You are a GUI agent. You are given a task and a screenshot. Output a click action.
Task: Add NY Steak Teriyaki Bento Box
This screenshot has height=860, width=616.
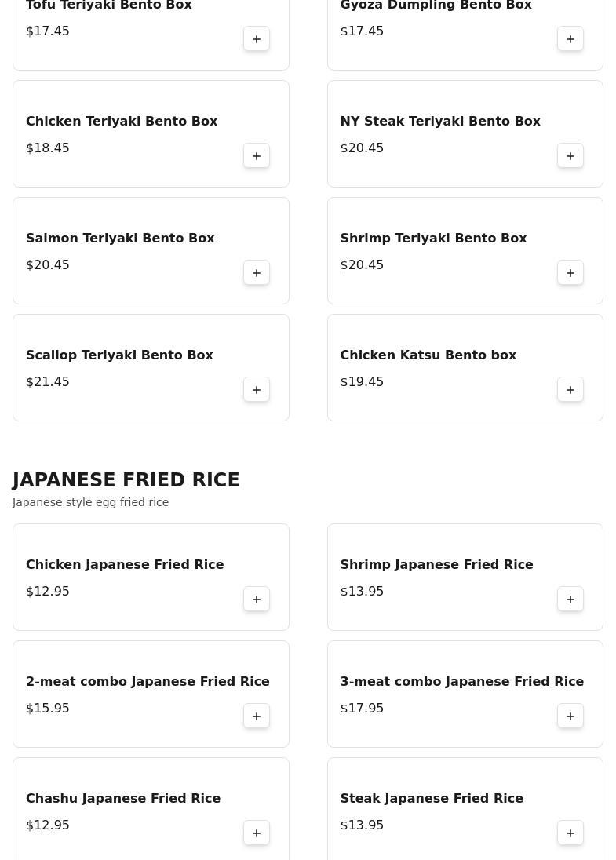click(x=570, y=156)
